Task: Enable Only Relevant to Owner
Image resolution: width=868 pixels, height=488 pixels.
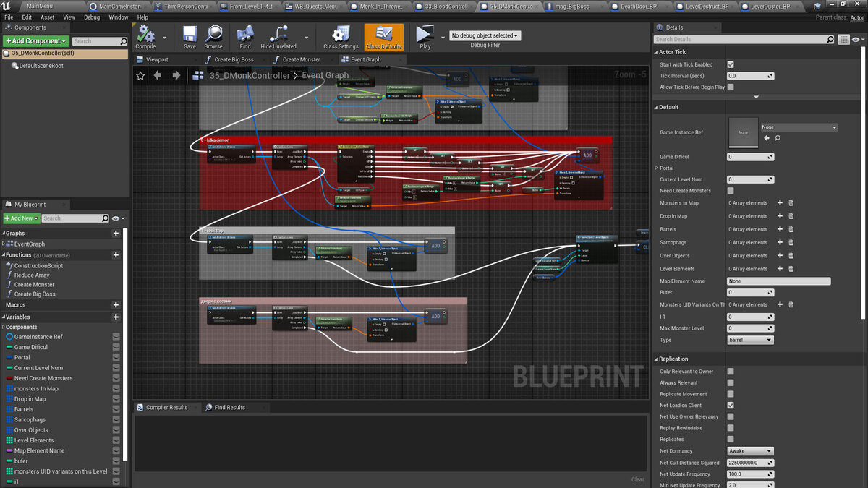Action: (731, 372)
